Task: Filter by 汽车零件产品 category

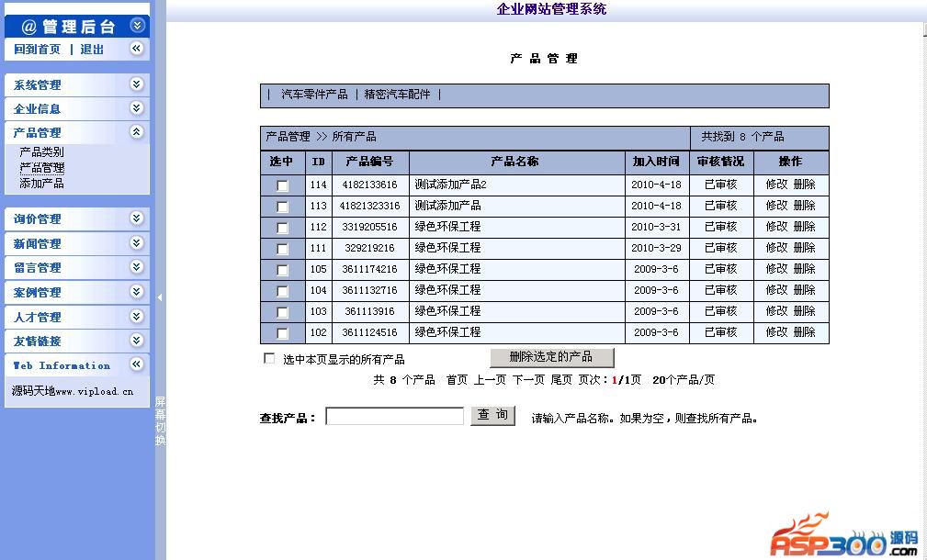Action: 314,95
